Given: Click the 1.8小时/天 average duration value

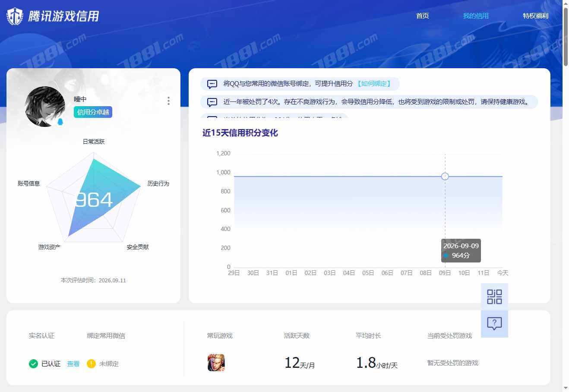Looking at the screenshot, I should (x=376, y=363).
